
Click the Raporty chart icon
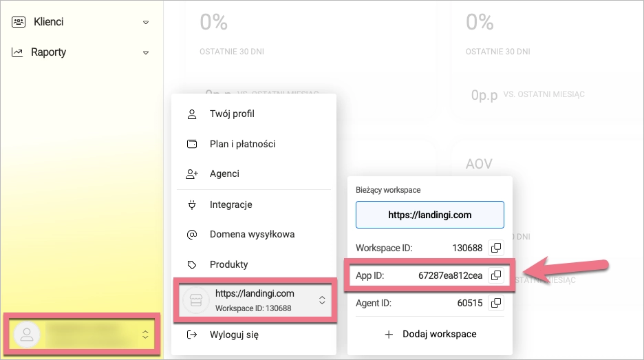pyautogui.click(x=19, y=52)
